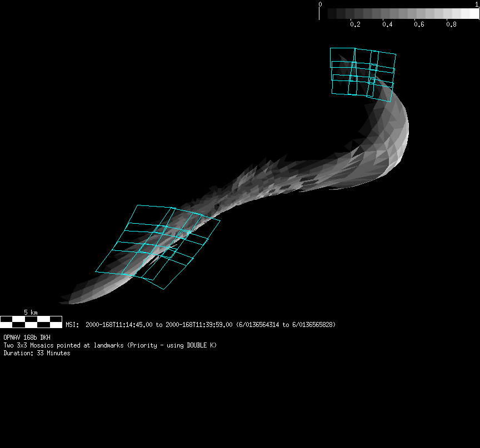Click the Two 3x3 Mosaics description line
480x448 pixels.
[110, 345]
